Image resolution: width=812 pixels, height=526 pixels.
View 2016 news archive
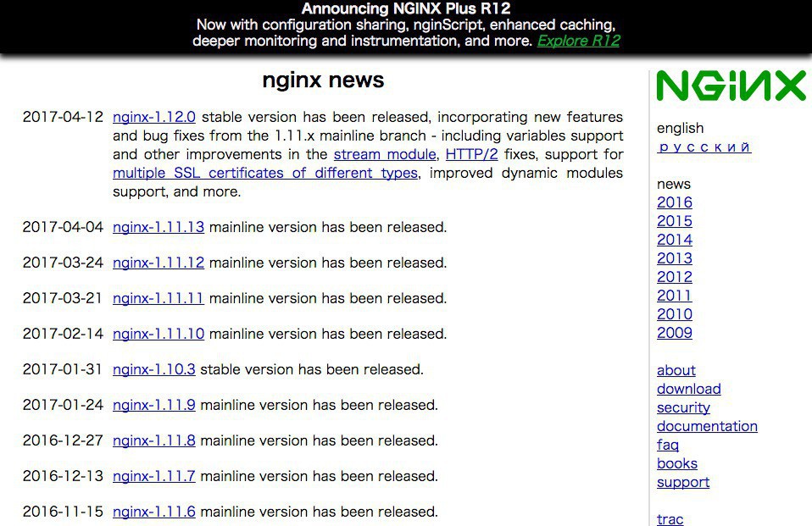674,202
